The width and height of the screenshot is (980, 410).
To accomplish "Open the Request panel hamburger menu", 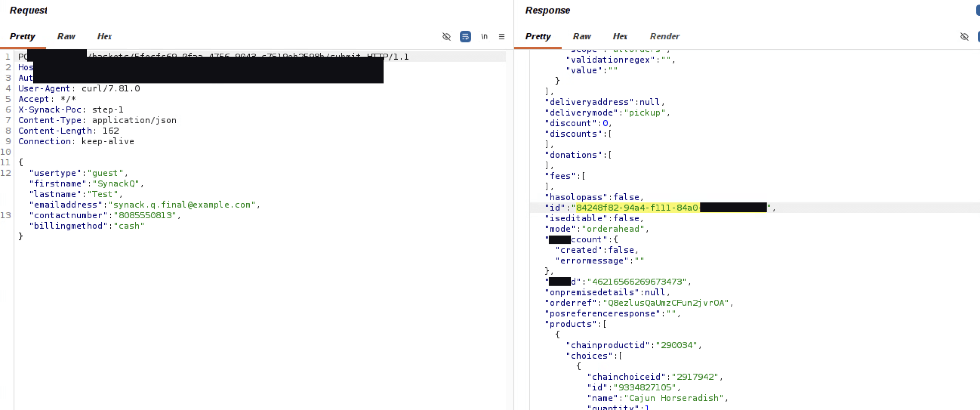I will click(501, 36).
